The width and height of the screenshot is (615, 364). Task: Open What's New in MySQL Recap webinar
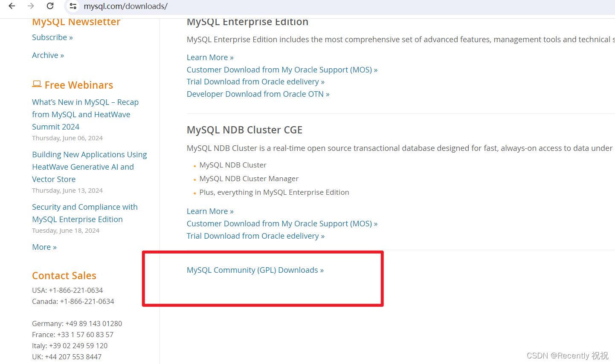coord(85,114)
